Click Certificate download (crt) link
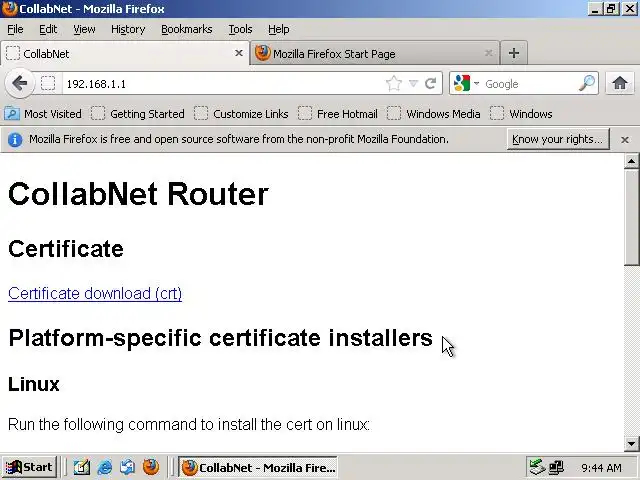 click(95, 293)
